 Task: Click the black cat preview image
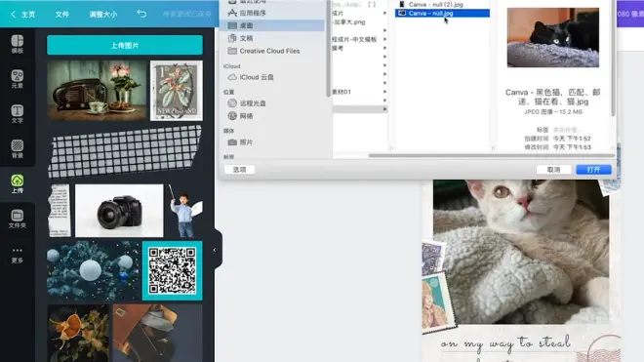(553, 37)
